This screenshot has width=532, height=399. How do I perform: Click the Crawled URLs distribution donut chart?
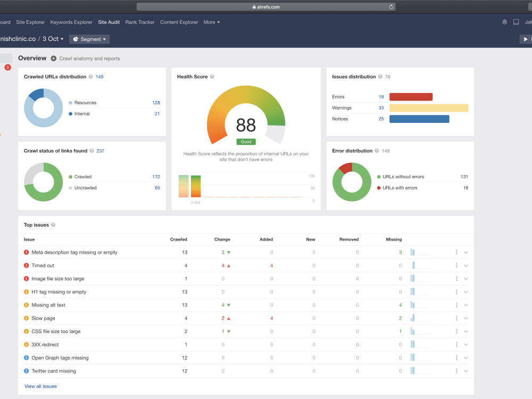pos(44,108)
